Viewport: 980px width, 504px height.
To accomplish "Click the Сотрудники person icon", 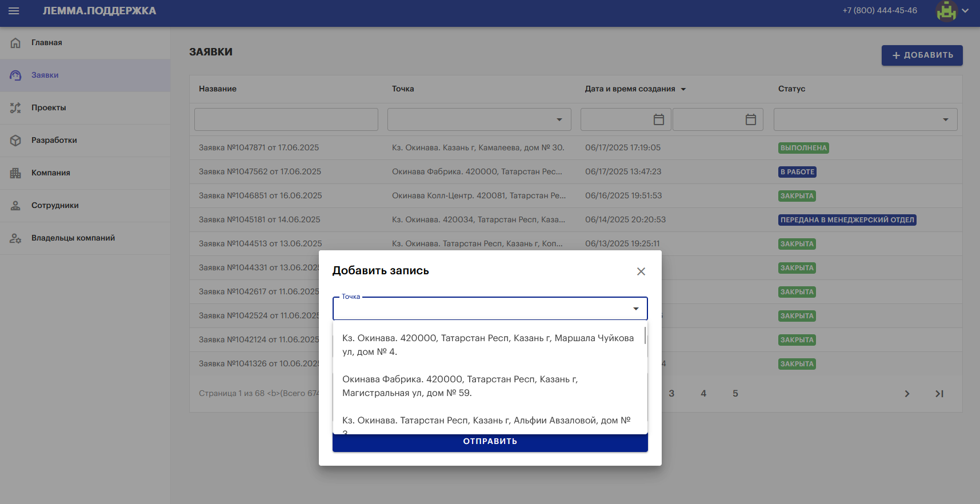I will pos(15,206).
